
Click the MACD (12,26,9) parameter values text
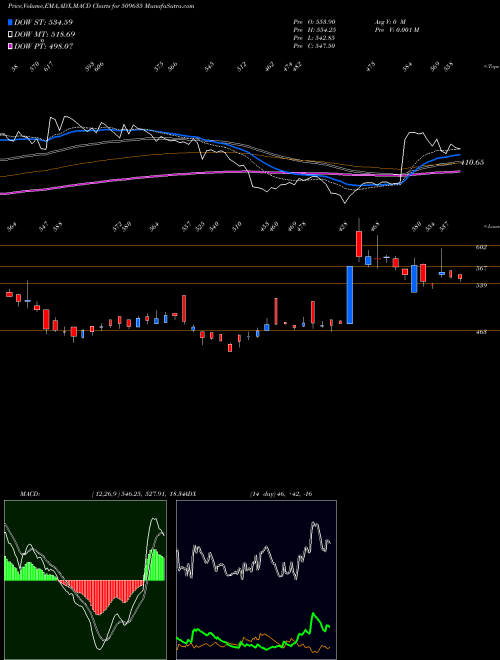click(x=140, y=494)
